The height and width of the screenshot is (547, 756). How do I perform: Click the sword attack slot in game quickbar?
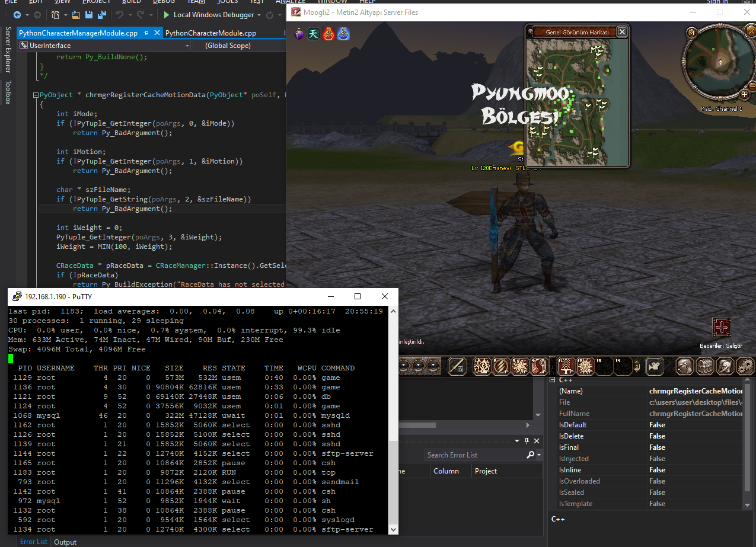click(457, 366)
